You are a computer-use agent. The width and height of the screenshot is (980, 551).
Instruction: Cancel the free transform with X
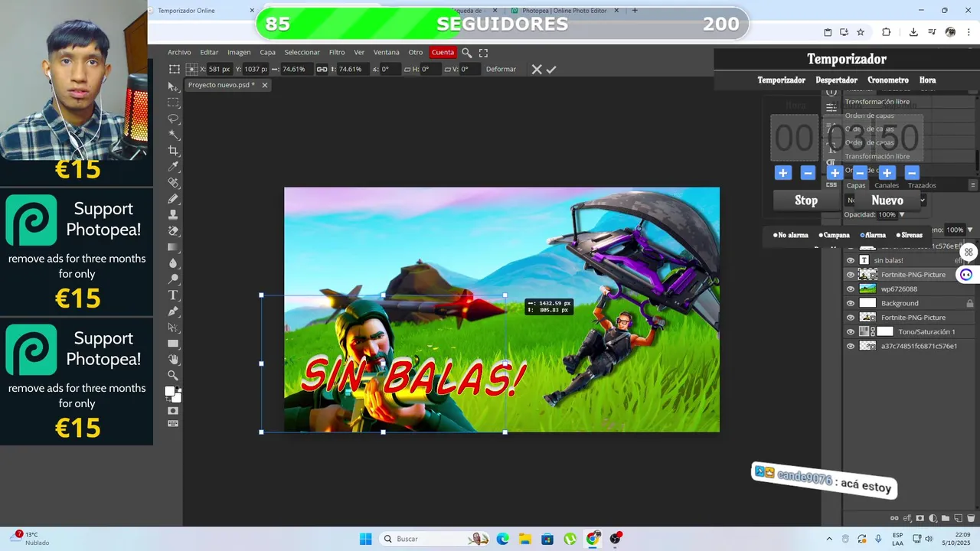pyautogui.click(x=537, y=69)
